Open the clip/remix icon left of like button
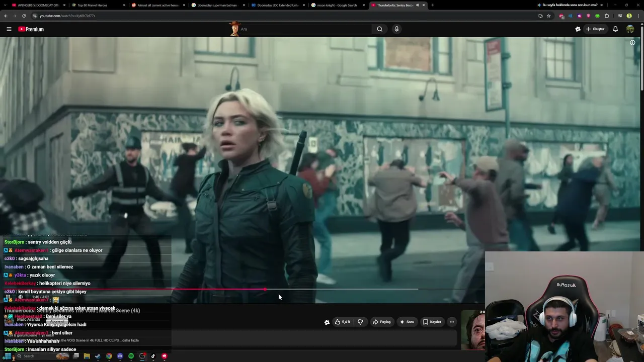The height and width of the screenshot is (362, 644). (x=327, y=322)
